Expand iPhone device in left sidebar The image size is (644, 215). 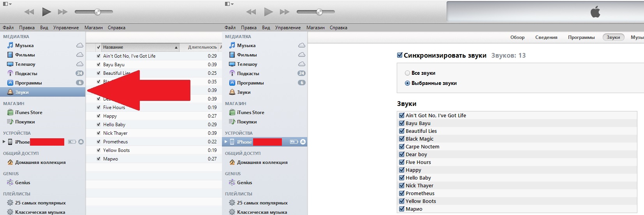point(4,142)
